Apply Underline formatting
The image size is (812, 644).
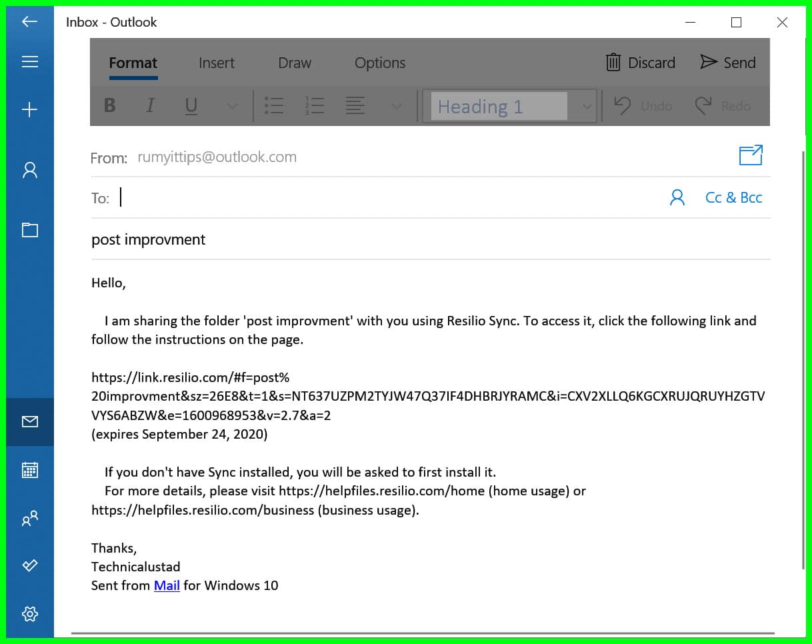point(191,106)
